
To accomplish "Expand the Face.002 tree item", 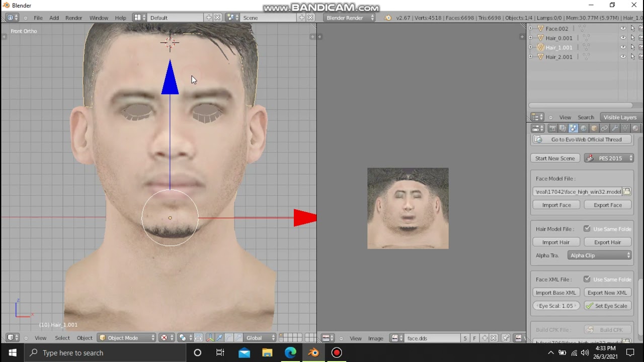I will (531, 29).
